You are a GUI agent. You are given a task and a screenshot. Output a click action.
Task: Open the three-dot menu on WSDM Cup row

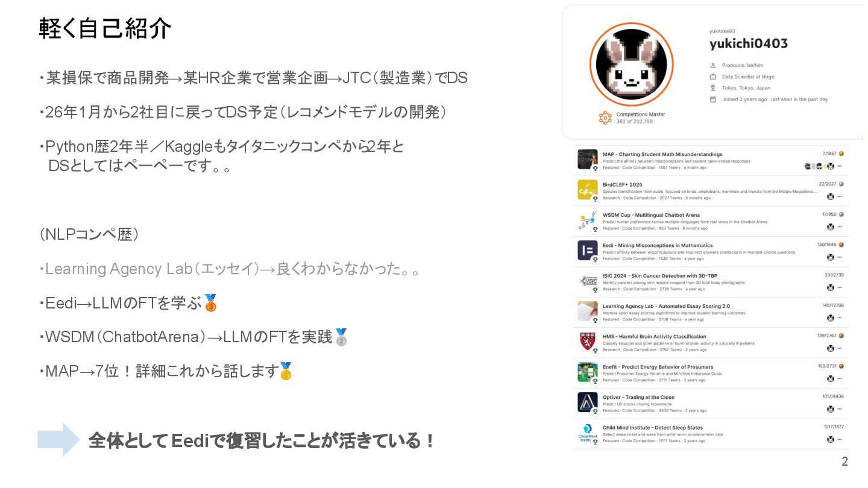point(839,227)
